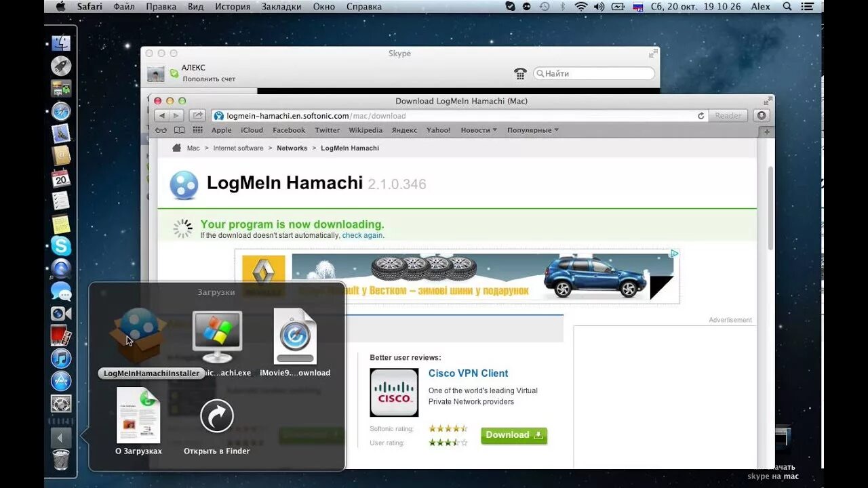Click the Reader button in address bar
Screen dimensions: 868x488
(x=728, y=116)
